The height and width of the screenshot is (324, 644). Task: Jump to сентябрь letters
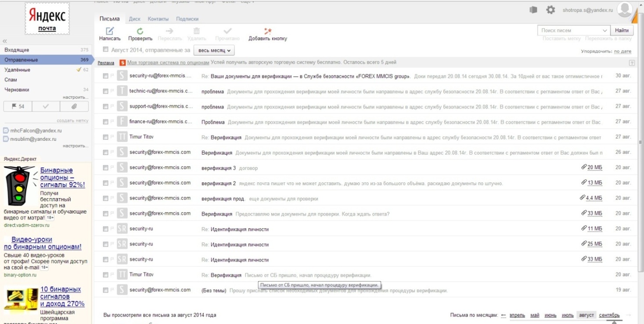point(609,315)
